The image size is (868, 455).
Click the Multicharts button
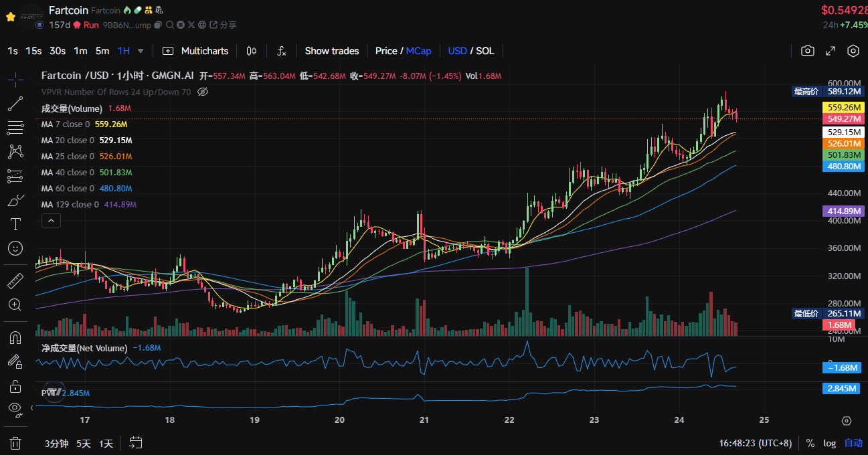195,51
